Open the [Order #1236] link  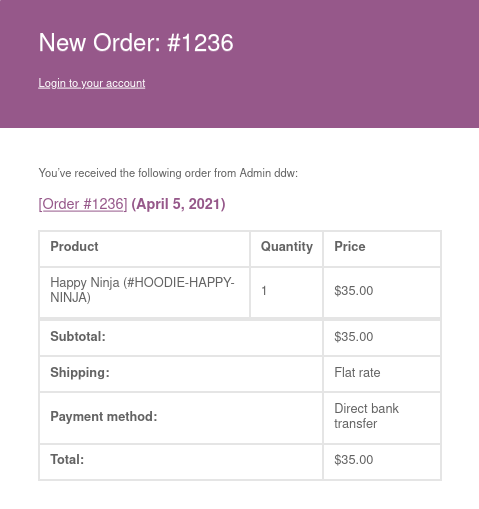(83, 204)
